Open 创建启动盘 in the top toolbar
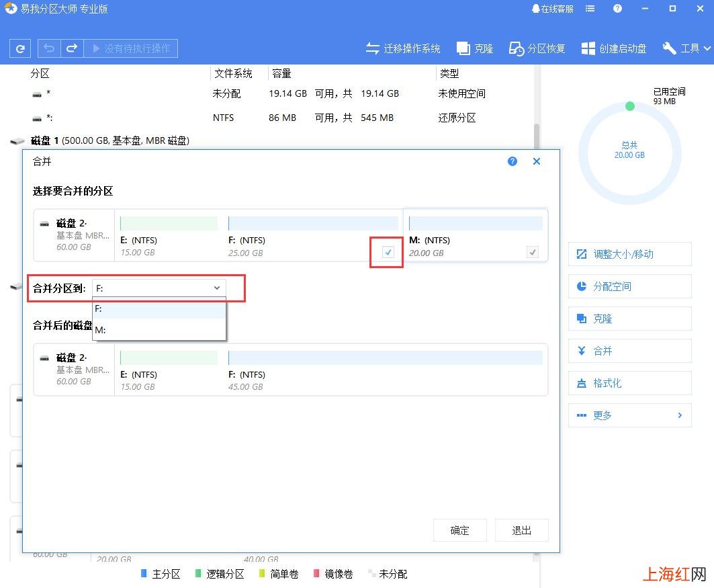Image resolution: width=714 pixels, height=588 pixels. (614, 48)
